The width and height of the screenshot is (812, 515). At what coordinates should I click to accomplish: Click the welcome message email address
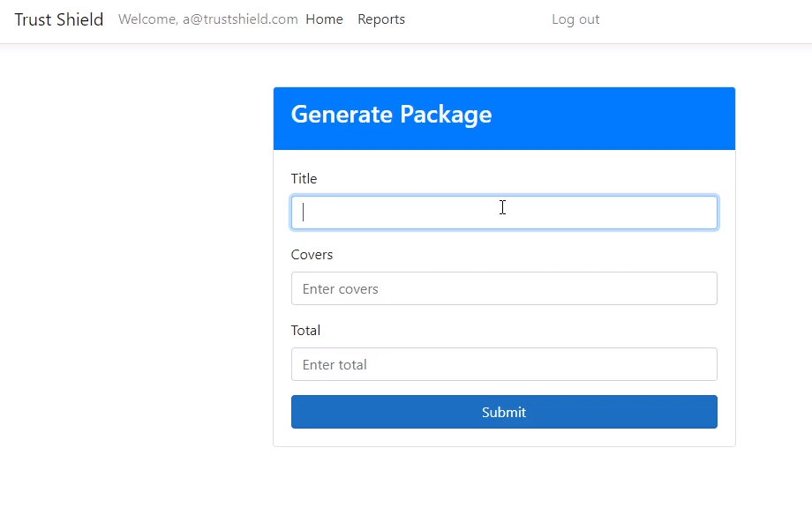coord(240,19)
